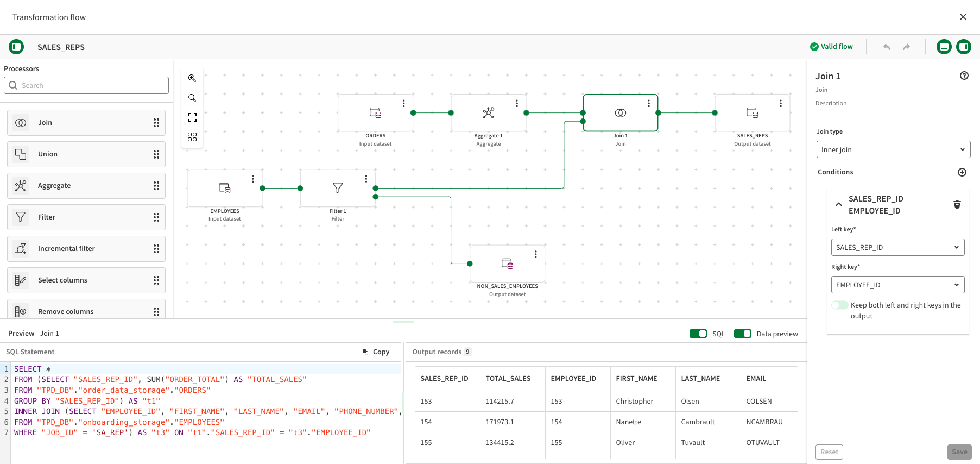Open help for Join 1
This screenshot has height=464, width=980.
point(964,76)
